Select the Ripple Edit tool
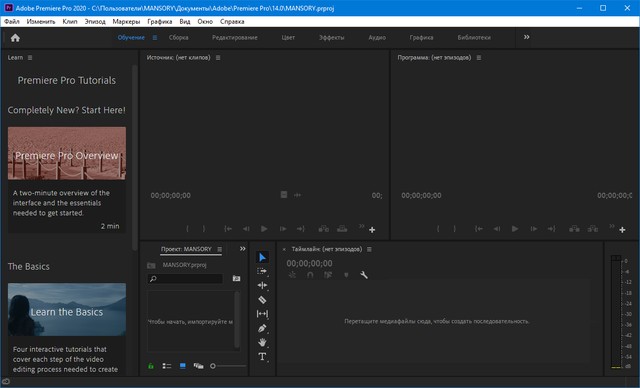 [x=262, y=286]
